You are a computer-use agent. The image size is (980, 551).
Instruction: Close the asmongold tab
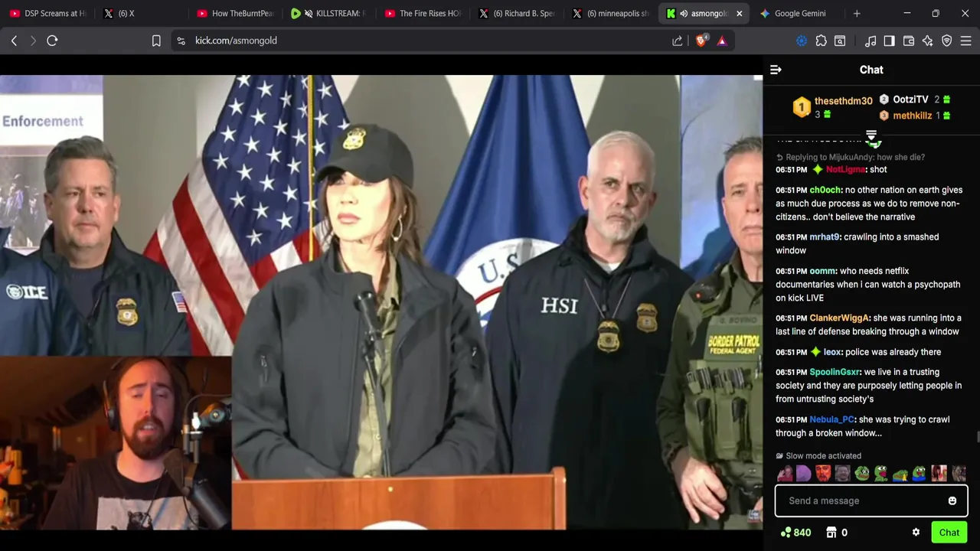click(x=740, y=13)
